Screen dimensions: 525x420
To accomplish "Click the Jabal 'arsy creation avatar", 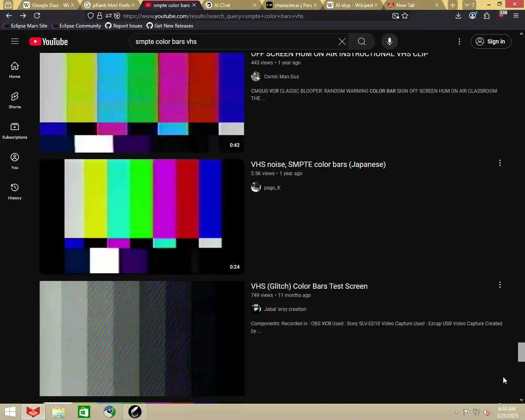I will coord(256,308).
